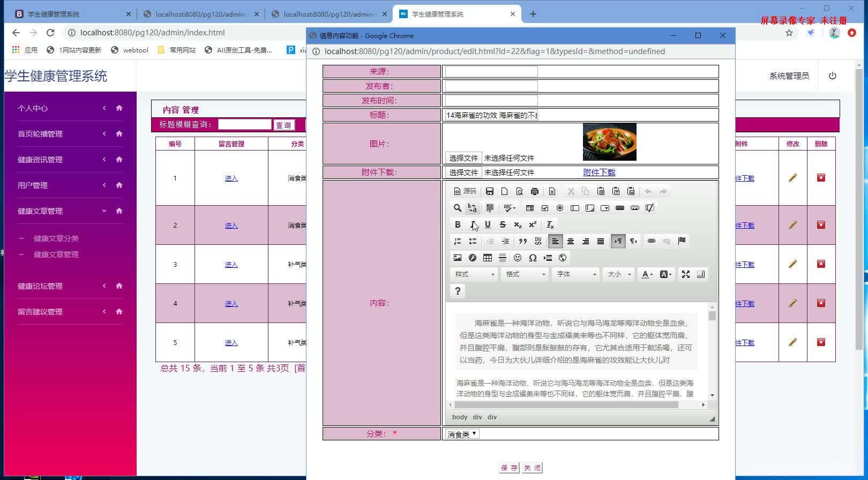The image size is (868, 480).
Task: Open the 格式 format dropdown
Action: 525,274
